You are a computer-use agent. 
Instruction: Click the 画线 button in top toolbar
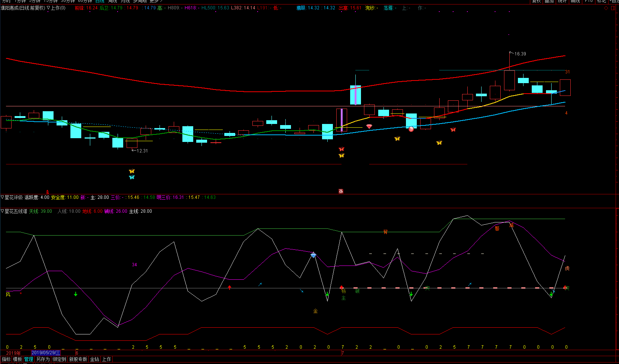point(575,1)
